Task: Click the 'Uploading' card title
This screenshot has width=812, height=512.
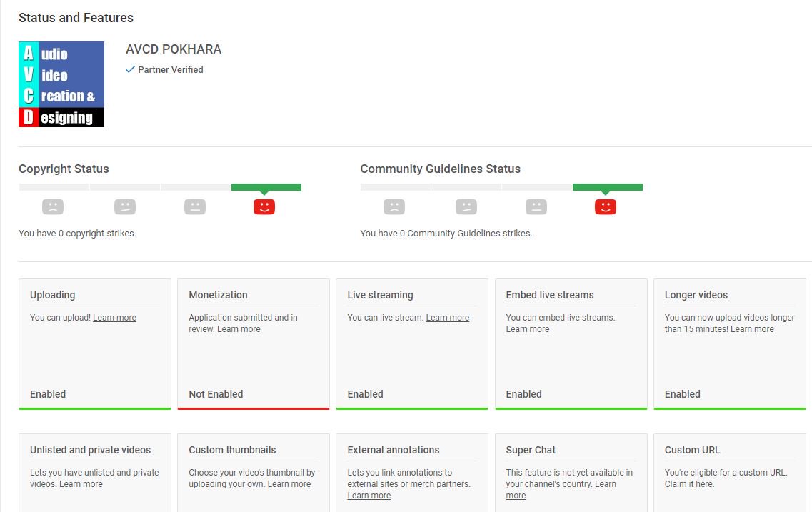Action: (x=52, y=295)
